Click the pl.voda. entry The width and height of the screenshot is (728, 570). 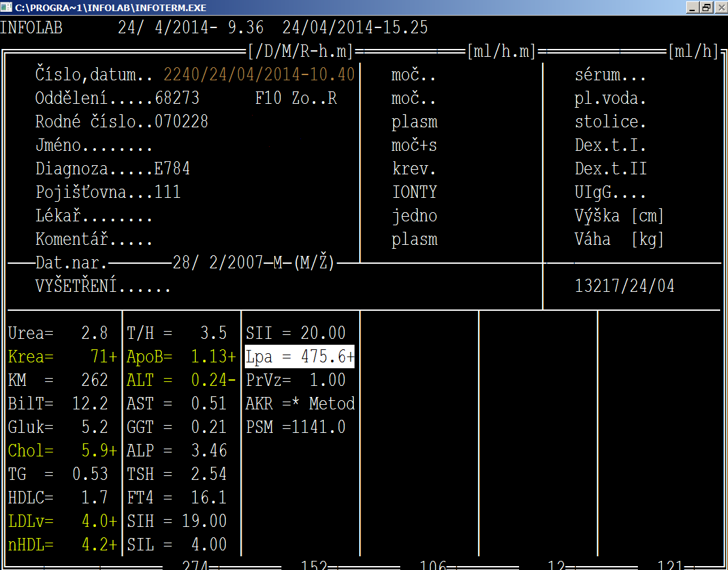point(610,98)
